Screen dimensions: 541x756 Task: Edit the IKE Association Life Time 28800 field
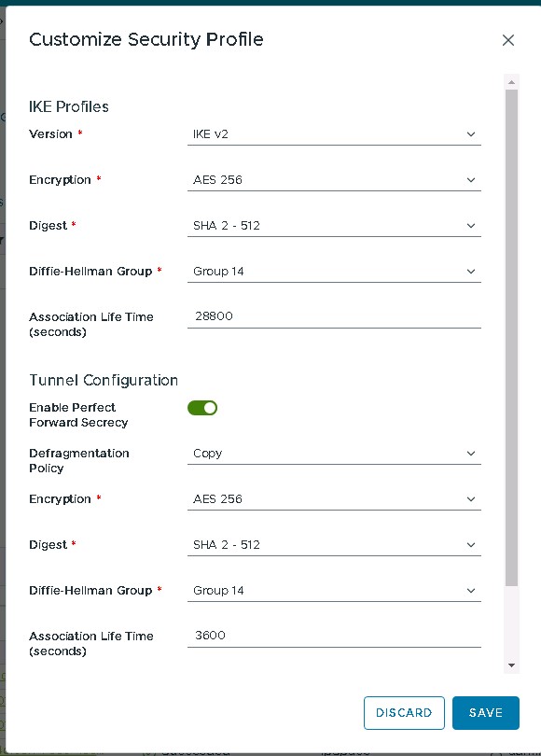334,316
